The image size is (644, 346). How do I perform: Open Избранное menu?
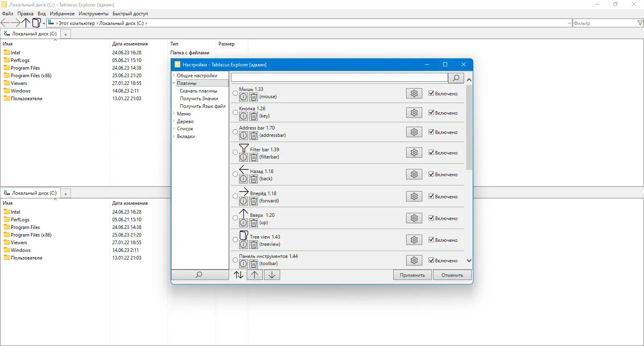[62, 14]
